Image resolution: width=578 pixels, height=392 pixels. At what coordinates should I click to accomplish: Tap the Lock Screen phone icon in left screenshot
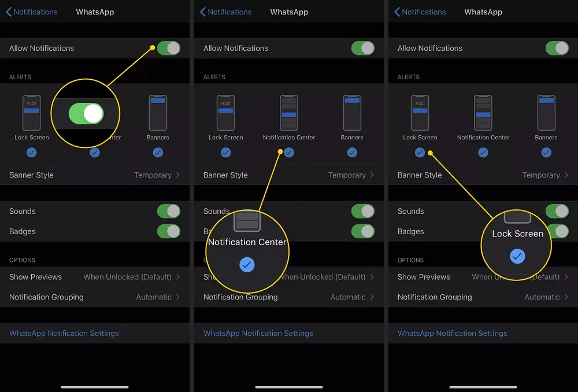(32, 113)
